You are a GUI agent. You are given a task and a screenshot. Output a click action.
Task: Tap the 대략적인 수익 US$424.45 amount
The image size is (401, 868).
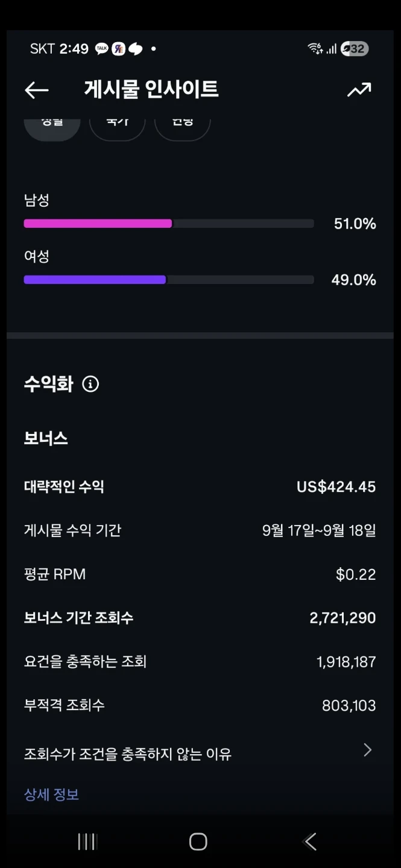pos(336,486)
